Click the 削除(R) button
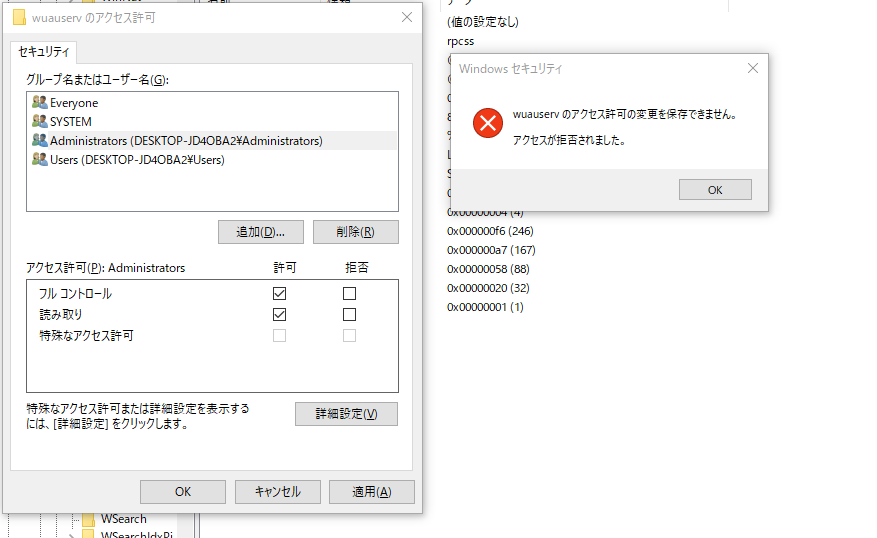The image size is (877, 538). pyautogui.click(x=356, y=232)
